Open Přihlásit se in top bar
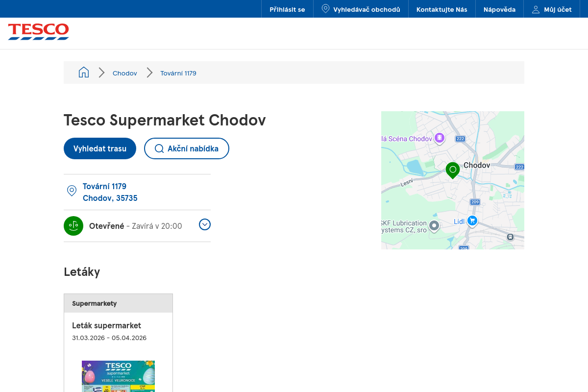 (287, 9)
